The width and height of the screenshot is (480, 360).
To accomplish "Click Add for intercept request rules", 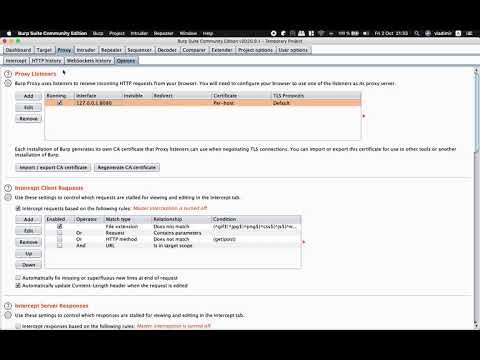I will coord(29,219).
